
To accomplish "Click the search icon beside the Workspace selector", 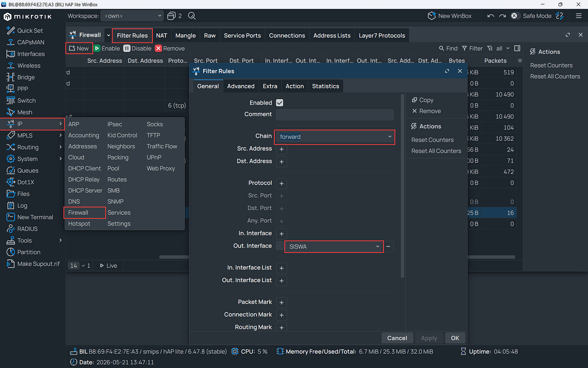I will tap(192, 16).
